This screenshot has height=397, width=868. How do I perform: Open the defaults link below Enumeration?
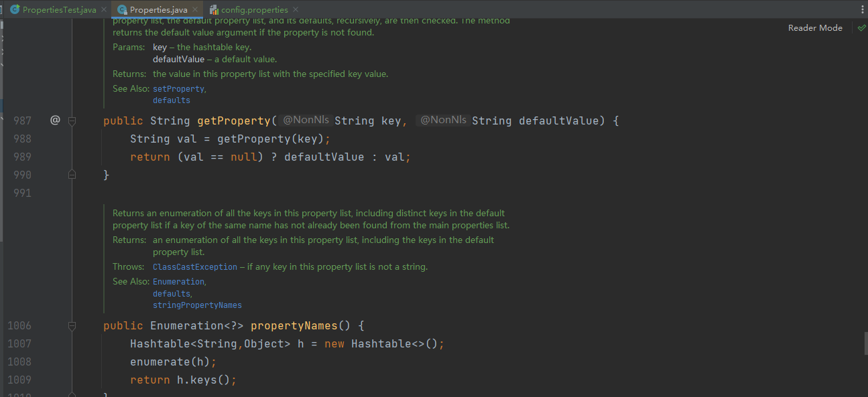point(172,294)
